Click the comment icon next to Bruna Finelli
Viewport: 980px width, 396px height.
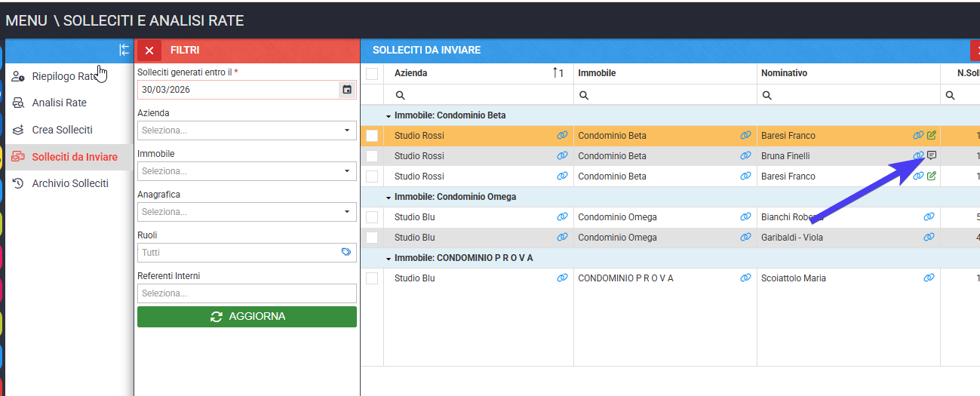pyautogui.click(x=932, y=156)
